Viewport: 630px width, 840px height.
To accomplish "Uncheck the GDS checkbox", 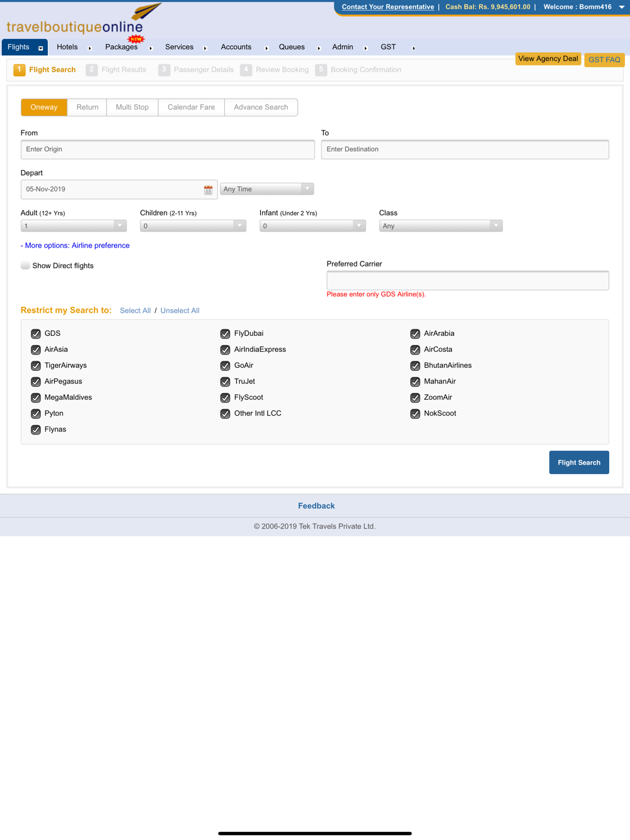I will pyautogui.click(x=36, y=334).
